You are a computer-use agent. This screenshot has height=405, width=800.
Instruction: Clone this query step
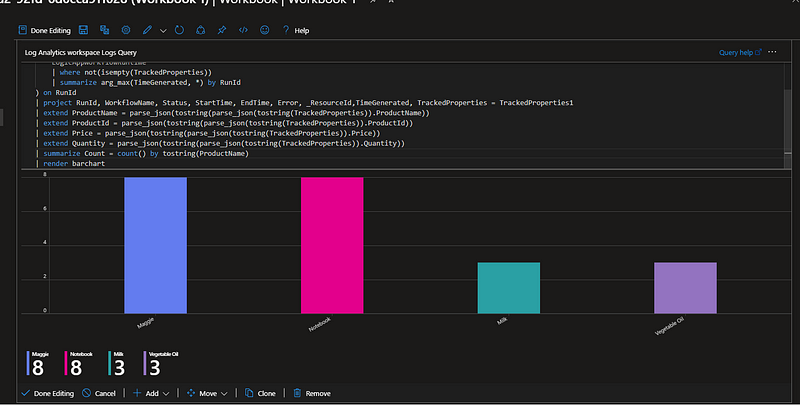coord(260,393)
